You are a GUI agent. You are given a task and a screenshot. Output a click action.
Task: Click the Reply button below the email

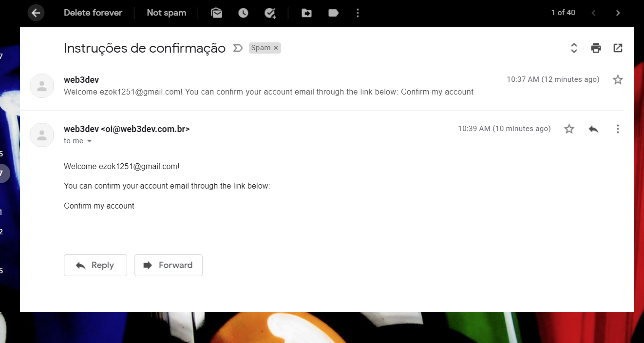(x=95, y=265)
